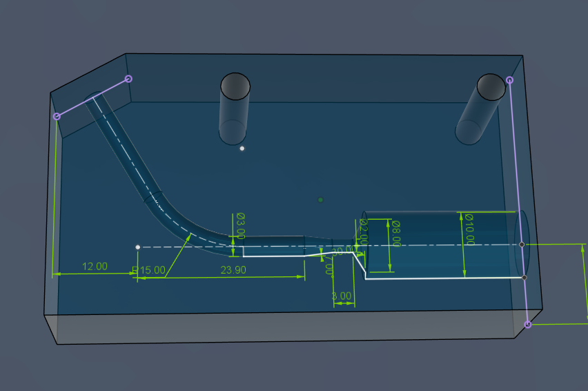Select the purple endpoint near the right cylindrical hole

[x=509, y=80]
